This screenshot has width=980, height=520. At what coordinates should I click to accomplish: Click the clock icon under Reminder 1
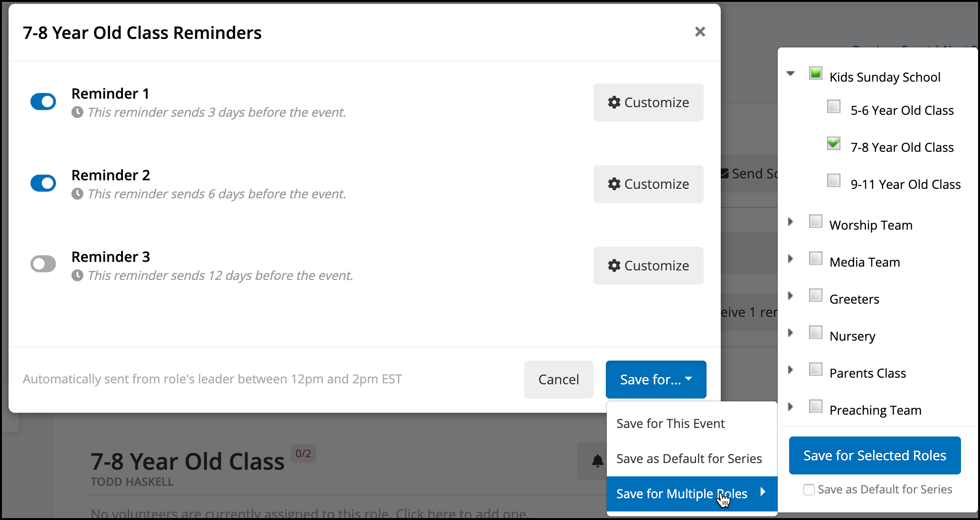click(x=77, y=112)
